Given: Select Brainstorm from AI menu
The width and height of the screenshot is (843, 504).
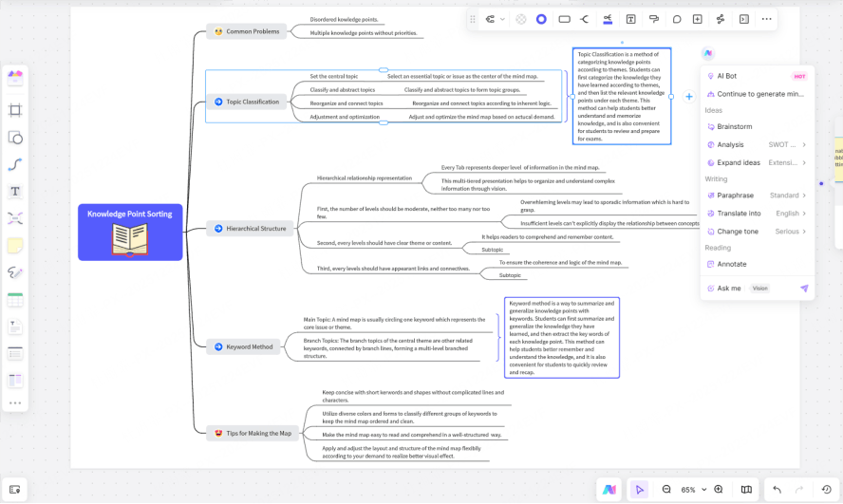Looking at the screenshot, I should pyautogui.click(x=735, y=126).
